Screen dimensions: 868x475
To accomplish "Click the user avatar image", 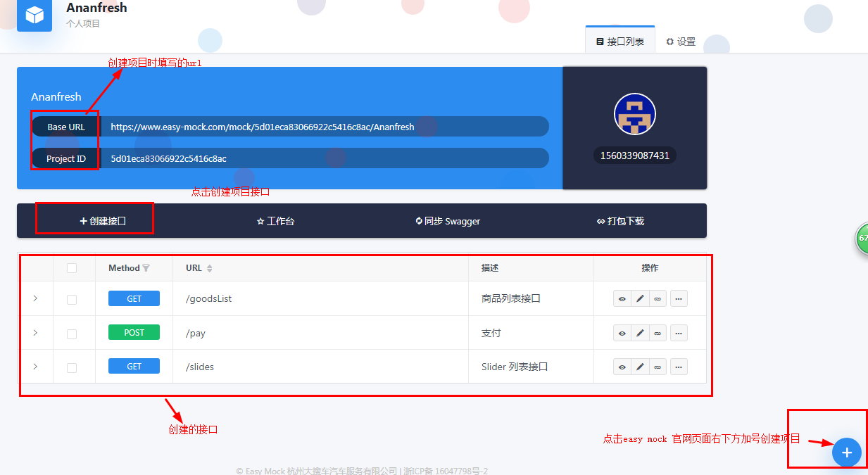I will pyautogui.click(x=635, y=114).
